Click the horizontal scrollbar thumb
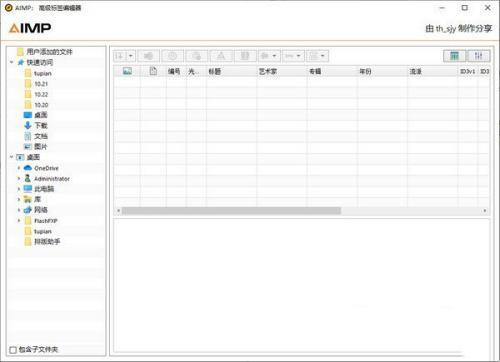 [x=231, y=211]
